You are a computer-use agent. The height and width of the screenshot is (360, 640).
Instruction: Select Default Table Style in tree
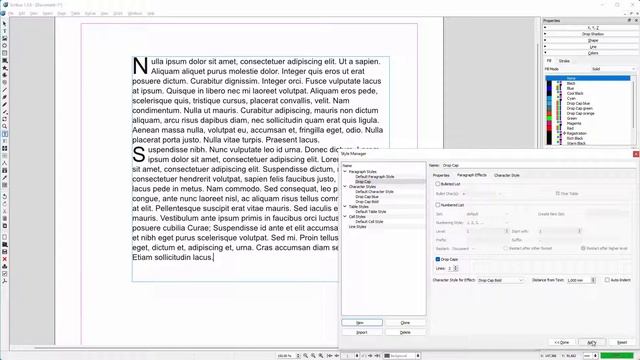tap(371, 211)
